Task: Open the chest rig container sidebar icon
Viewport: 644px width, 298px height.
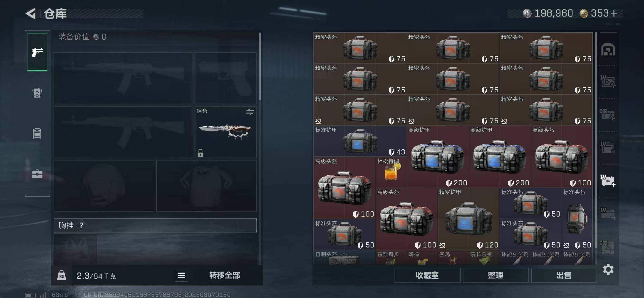Action: [x=37, y=133]
